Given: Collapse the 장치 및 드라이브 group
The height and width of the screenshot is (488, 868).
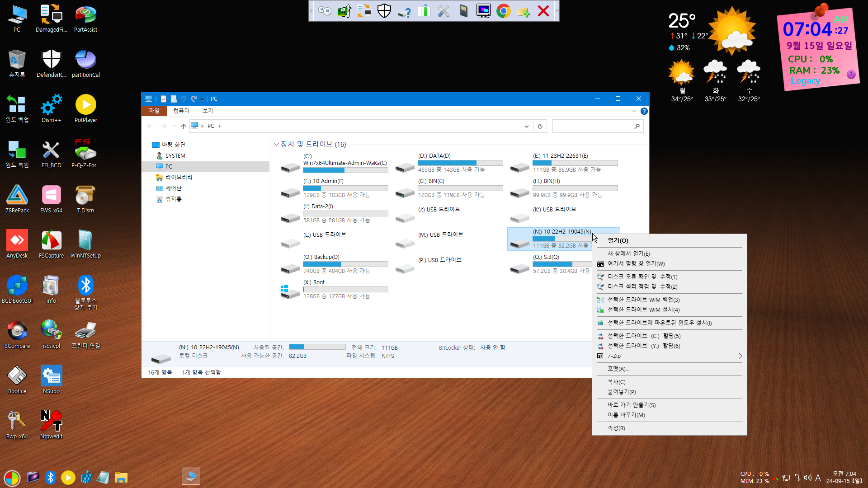Looking at the screenshot, I should click(276, 144).
